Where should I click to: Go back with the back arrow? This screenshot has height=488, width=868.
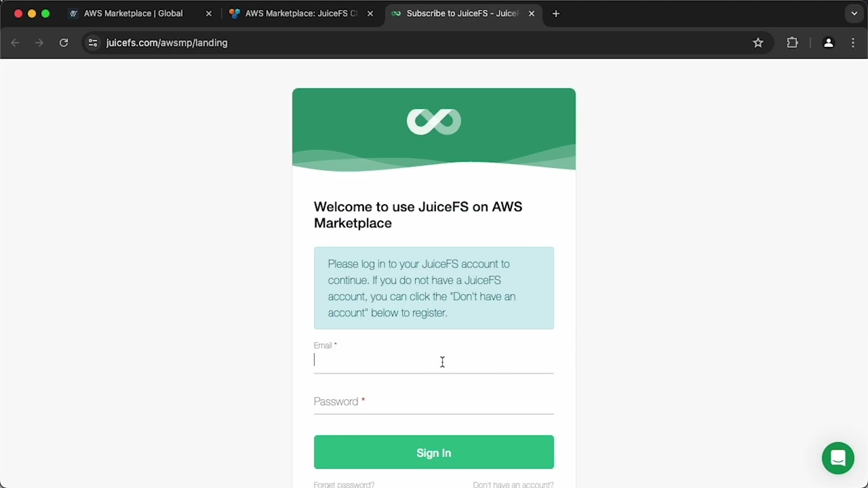tap(15, 43)
